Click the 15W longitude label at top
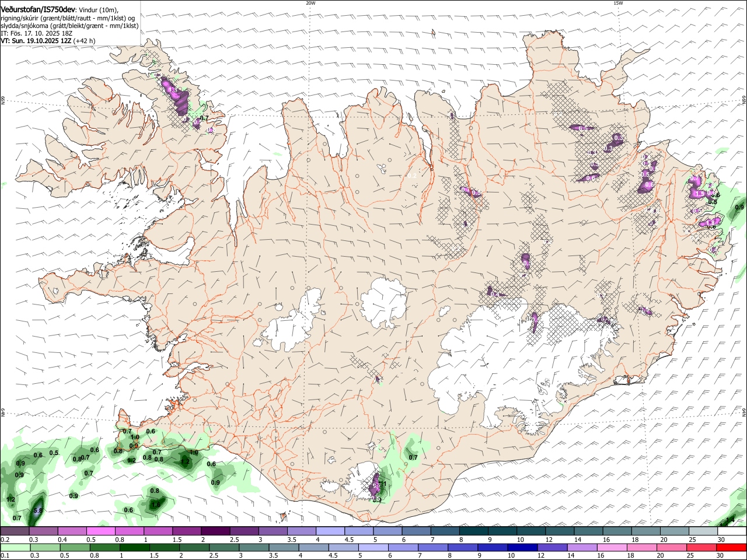This screenshot has height=560, width=747. pyautogui.click(x=617, y=3)
